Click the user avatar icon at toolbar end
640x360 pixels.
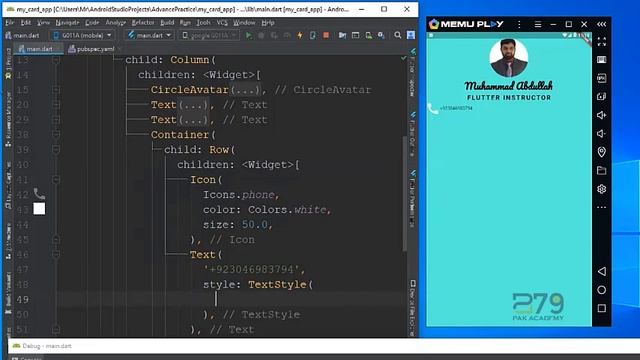411,36
